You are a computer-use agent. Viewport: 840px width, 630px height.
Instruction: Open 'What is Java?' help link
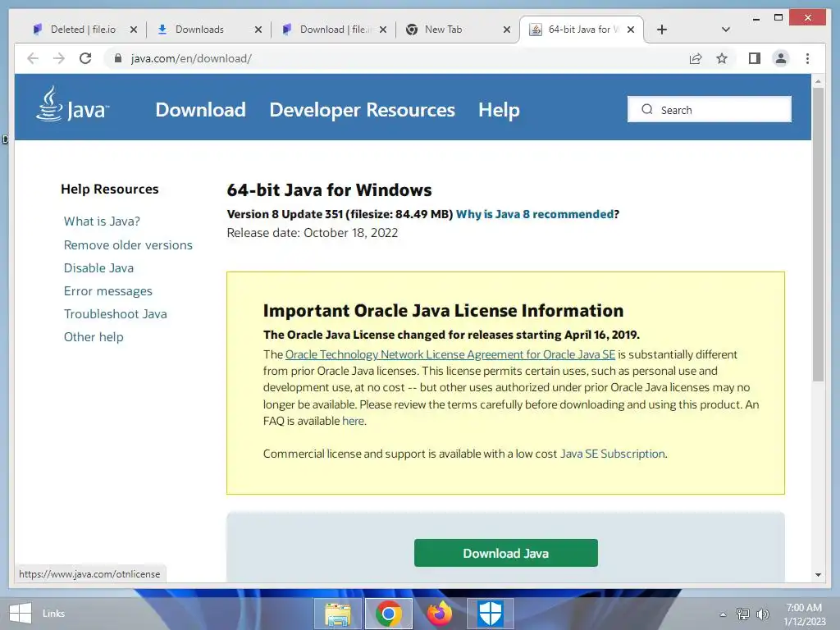click(x=102, y=221)
